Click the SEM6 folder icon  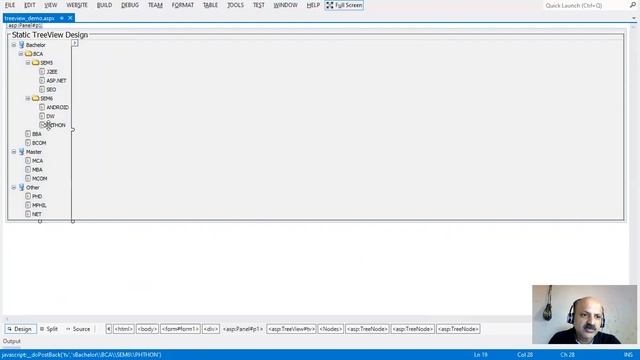[x=36, y=98]
